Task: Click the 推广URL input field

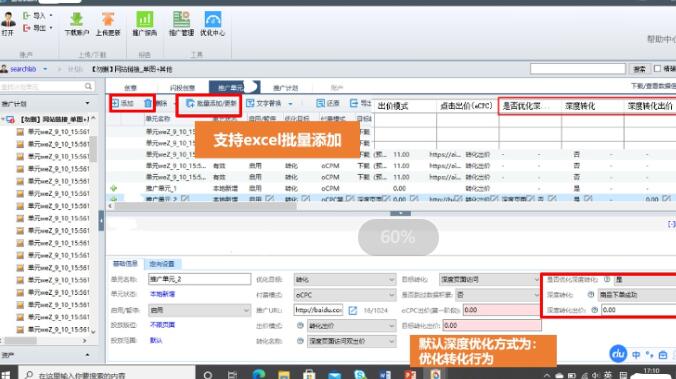Action: [x=319, y=310]
